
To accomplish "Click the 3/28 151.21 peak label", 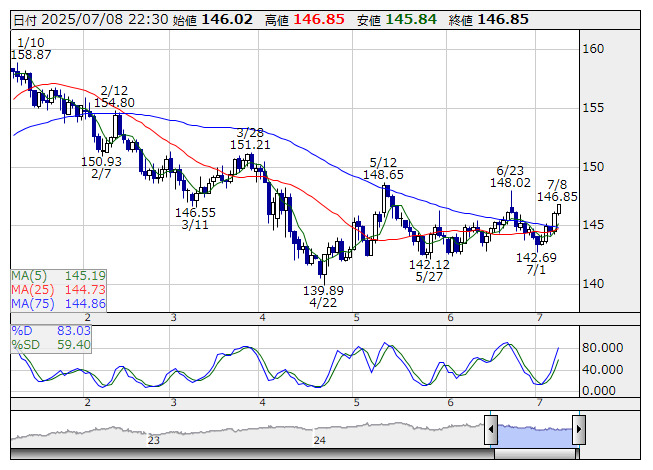I will (250, 139).
